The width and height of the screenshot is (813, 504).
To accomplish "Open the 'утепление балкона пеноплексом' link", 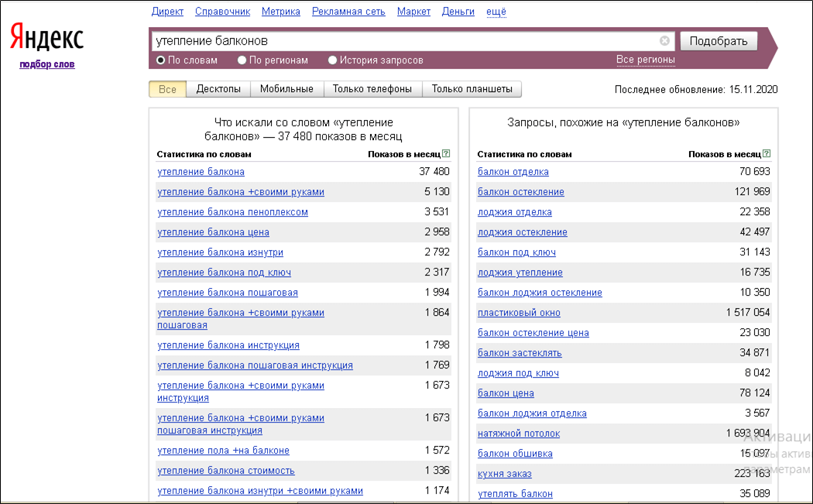I will [232, 212].
